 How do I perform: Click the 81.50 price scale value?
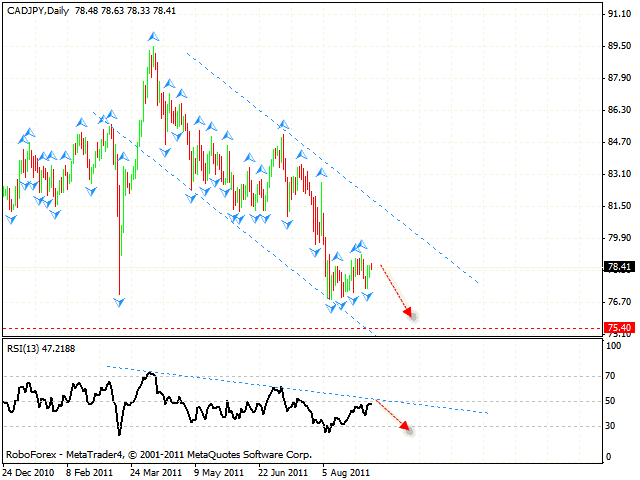pyautogui.click(x=619, y=206)
